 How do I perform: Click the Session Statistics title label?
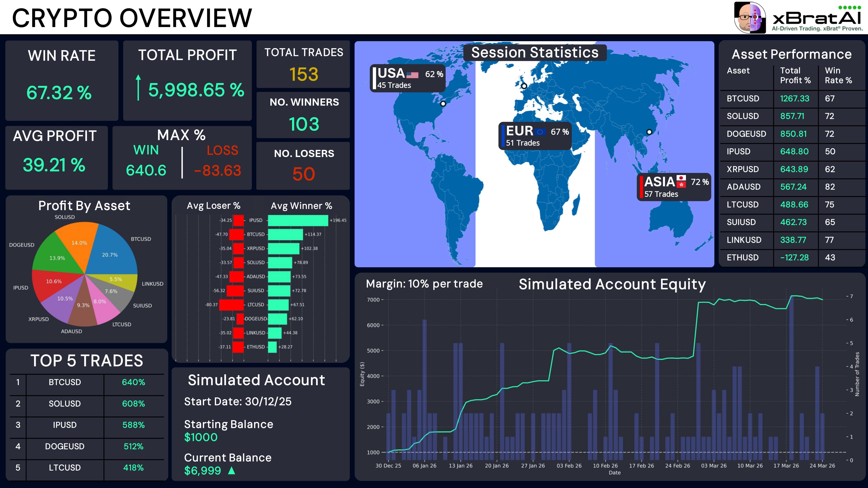[x=535, y=52]
